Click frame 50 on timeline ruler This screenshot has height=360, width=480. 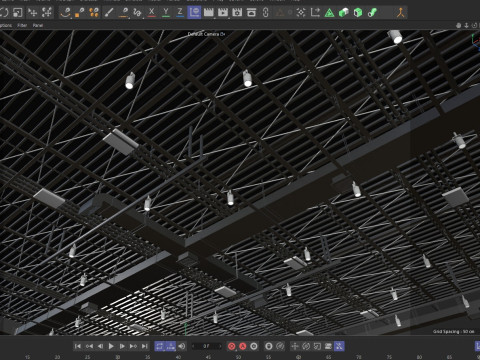(238, 357)
